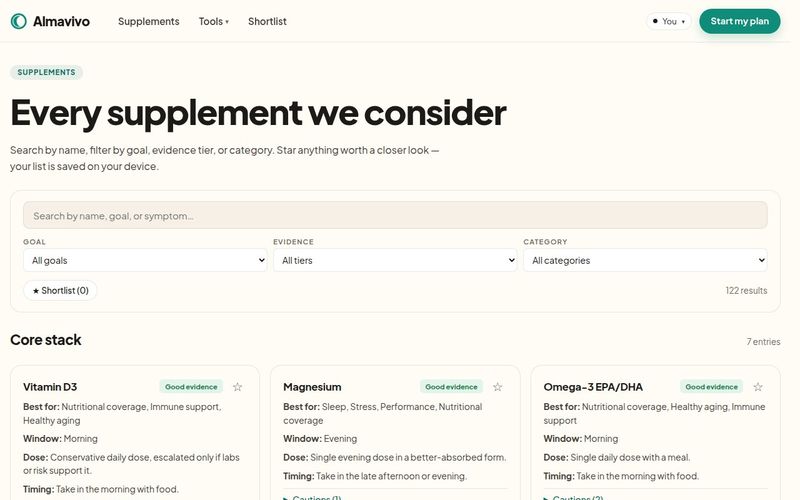Viewport: 800px width, 500px height.
Task: Open the Tools dropdown menu
Action: 214,21
